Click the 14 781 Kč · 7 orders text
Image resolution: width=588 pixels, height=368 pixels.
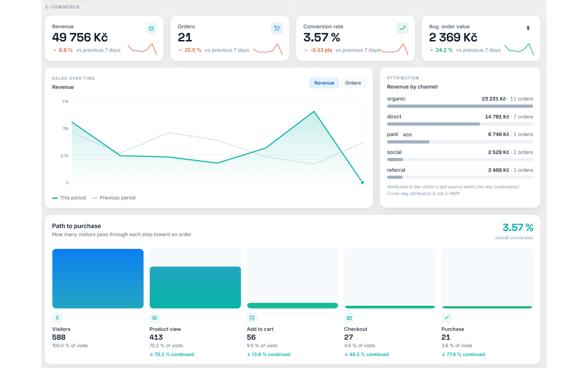509,117
